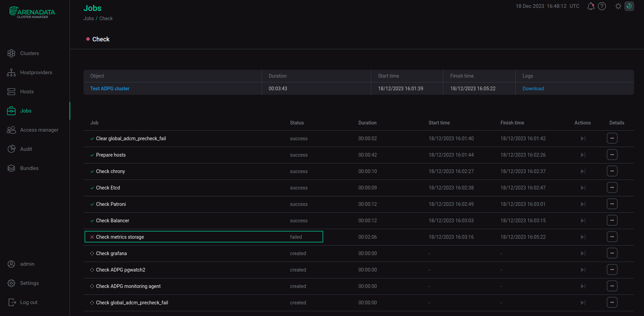Select the Clear global_adcm_precheck_fail job name
The image size is (644, 316).
click(x=131, y=139)
